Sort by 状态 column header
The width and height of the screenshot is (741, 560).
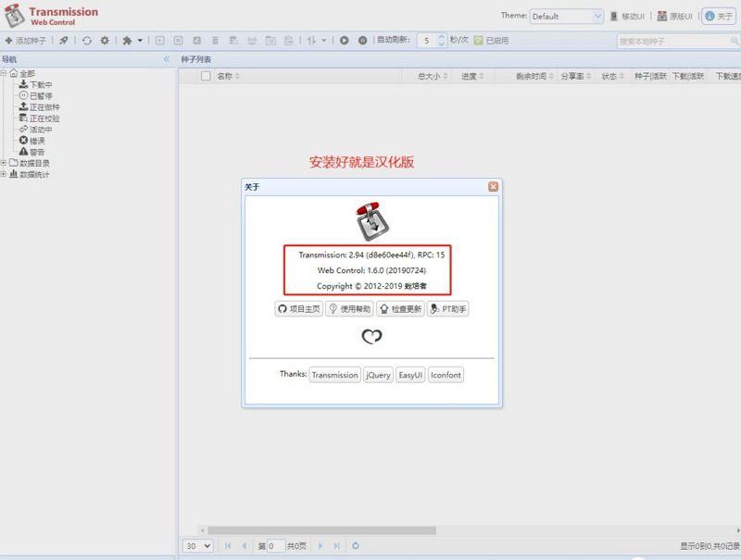(613, 76)
